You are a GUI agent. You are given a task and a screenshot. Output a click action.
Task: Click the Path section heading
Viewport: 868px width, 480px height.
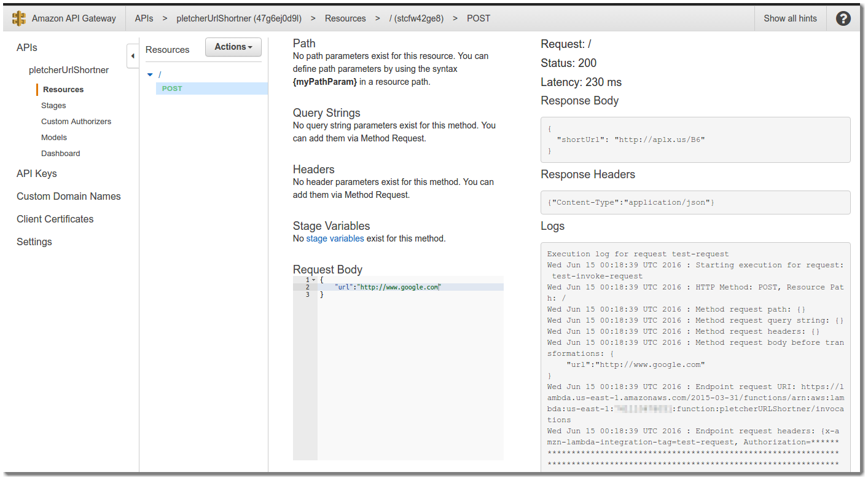pyautogui.click(x=304, y=44)
